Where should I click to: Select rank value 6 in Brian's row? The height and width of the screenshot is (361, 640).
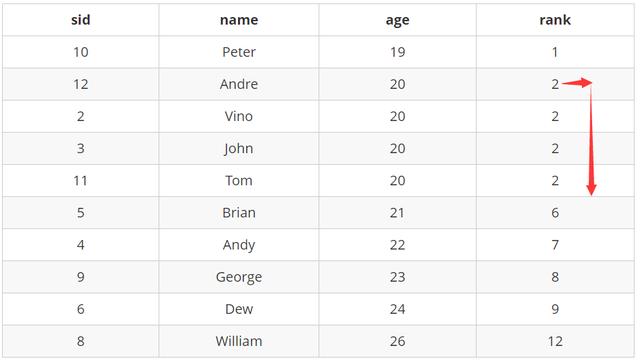point(555,213)
